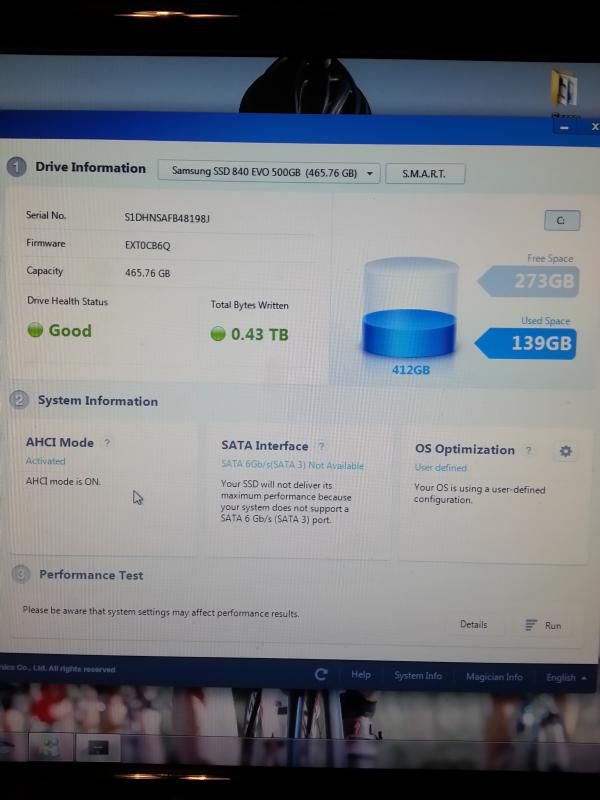Show help for OS Optimization
Viewport: 600px width, 800px height.
click(x=529, y=450)
